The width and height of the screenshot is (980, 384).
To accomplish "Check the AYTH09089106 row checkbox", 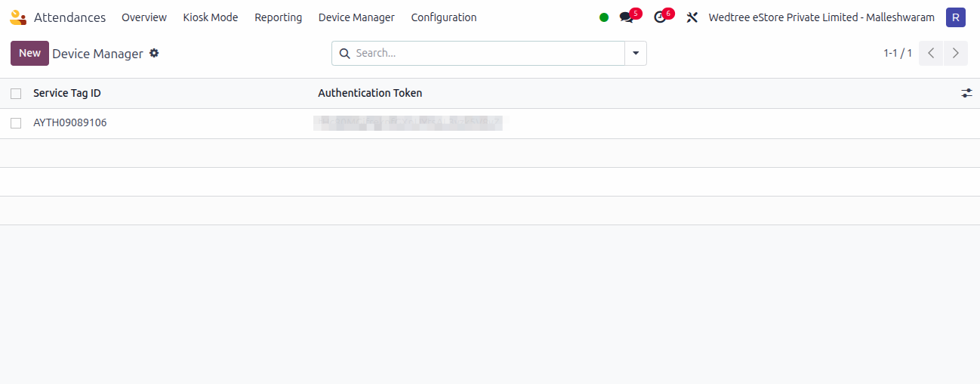I will pos(16,123).
